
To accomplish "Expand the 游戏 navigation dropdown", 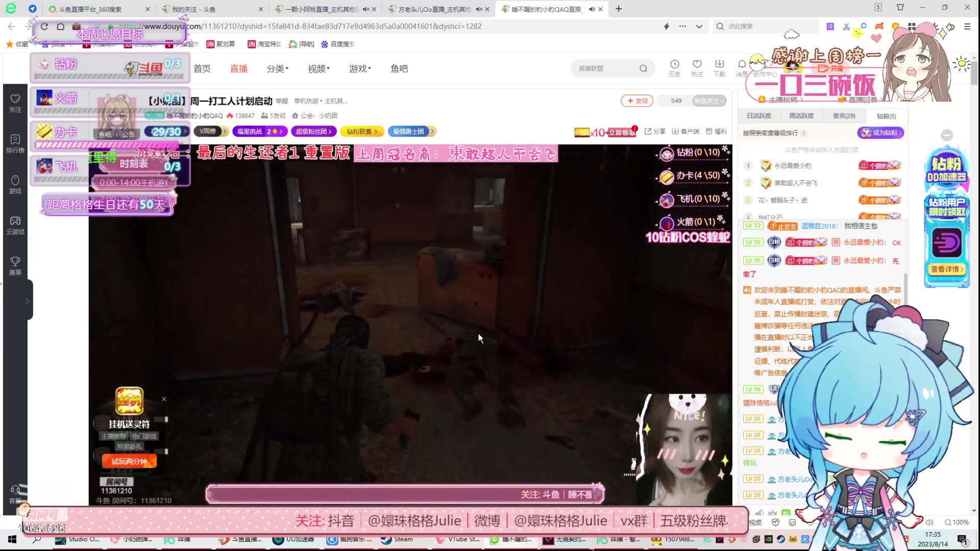I will click(360, 68).
